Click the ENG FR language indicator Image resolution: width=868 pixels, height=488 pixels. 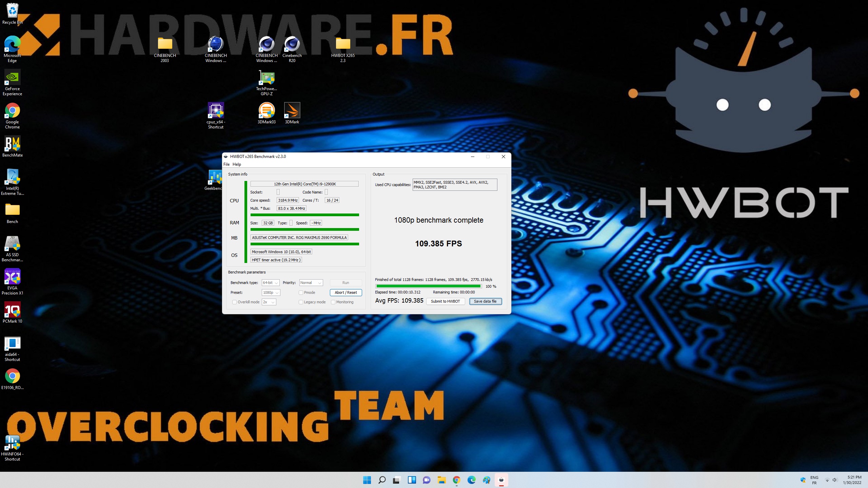(x=814, y=480)
